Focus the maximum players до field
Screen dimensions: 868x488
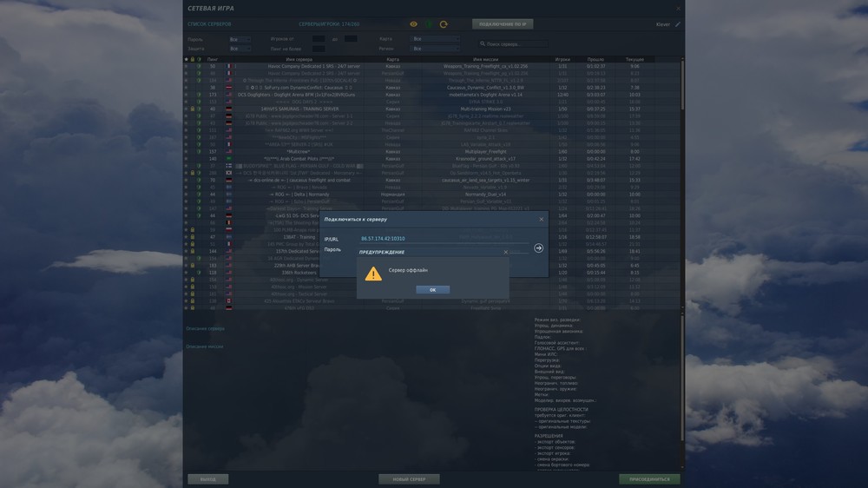pos(351,39)
